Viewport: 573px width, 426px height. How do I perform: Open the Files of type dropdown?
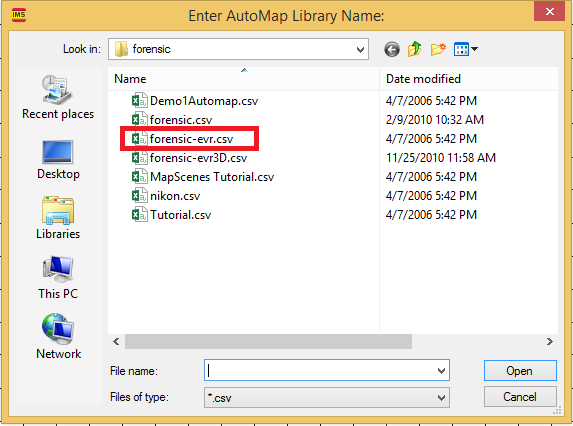click(x=327, y=398)
